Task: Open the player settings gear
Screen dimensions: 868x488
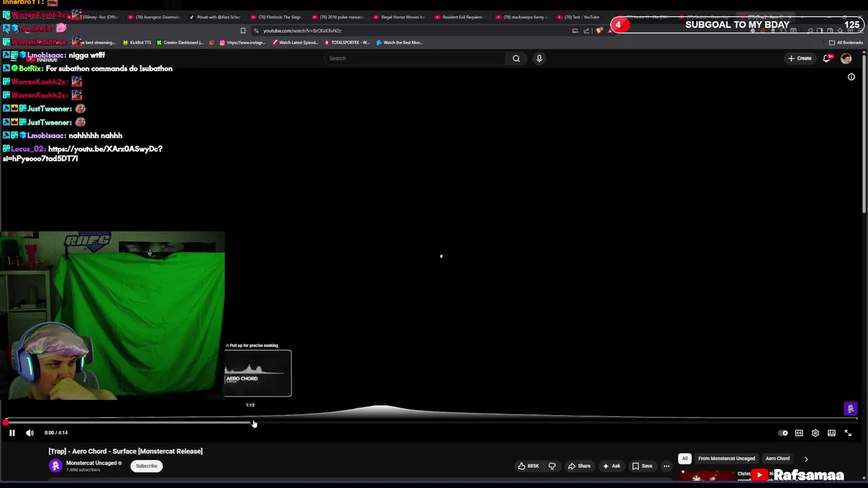Action: [x=815, y=433]
